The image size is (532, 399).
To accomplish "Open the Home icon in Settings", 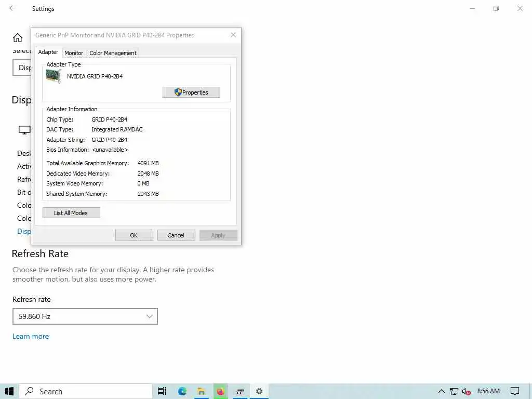I will [18, 37].
